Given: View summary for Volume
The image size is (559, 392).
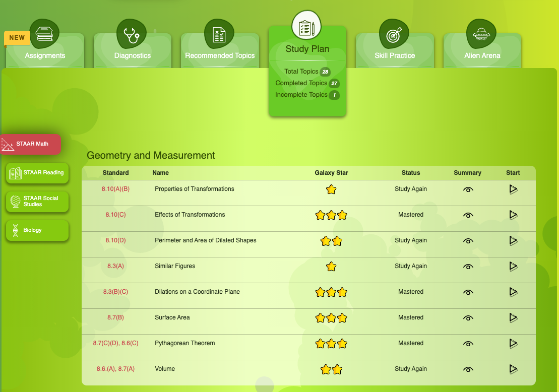Looking at the screenshot, I should click(468, 369).
